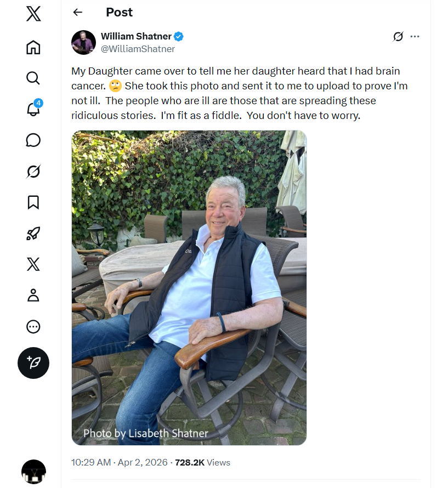Screen dimensions: 448x488
Task: Click the @WilliamShatner handle
Action: 138,49
